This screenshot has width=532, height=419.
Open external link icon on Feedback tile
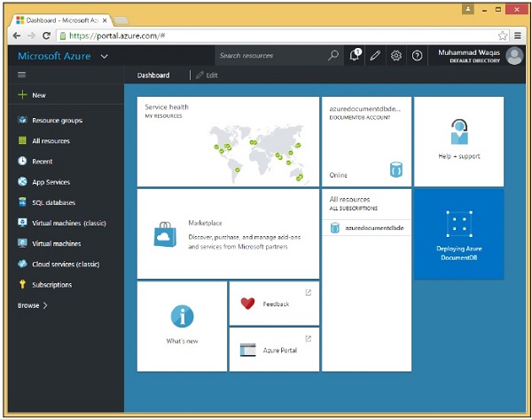point(308,292)
